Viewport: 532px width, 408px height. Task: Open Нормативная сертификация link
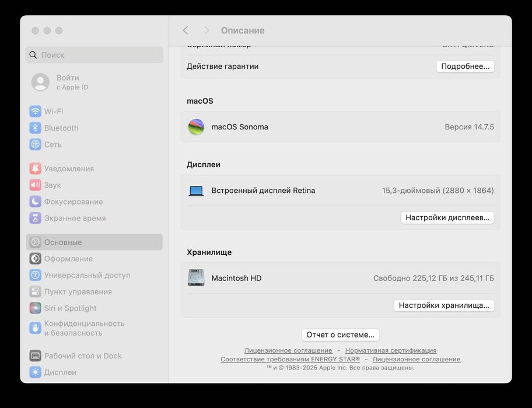[391, 350]
